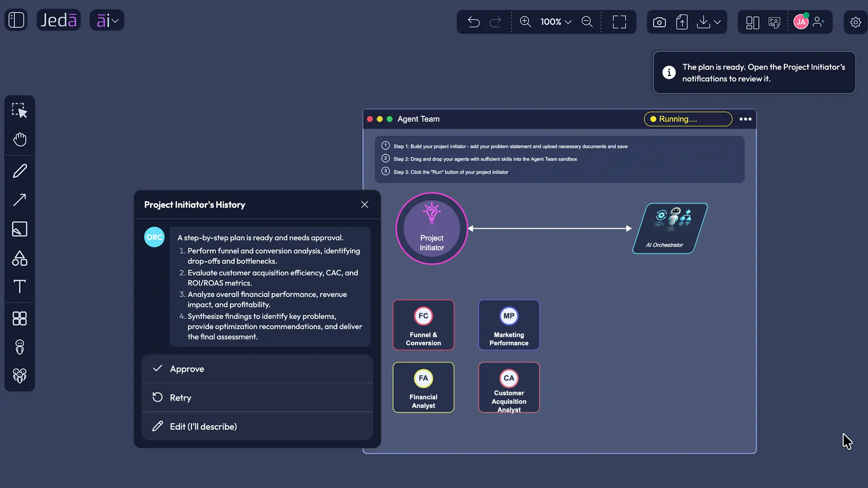This screenshot has width=868, height=488.
Task: Open the presentation chat icon
Action: [774, 23]
